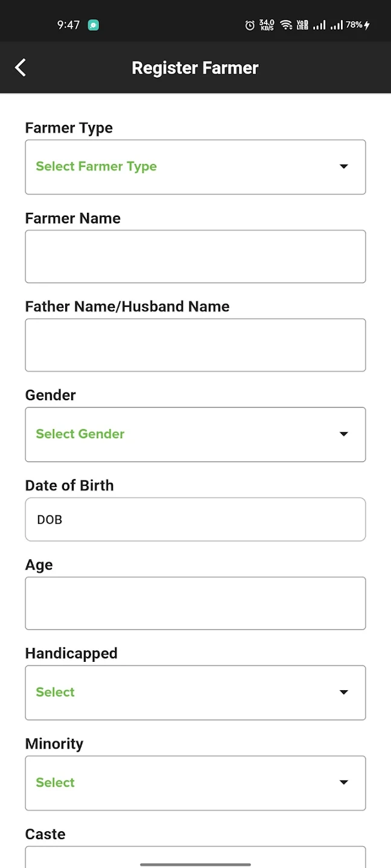Screen dimensions: 391x868
Task: Click the Farmer Type dropdown arrow
Action: pos(344,167)
